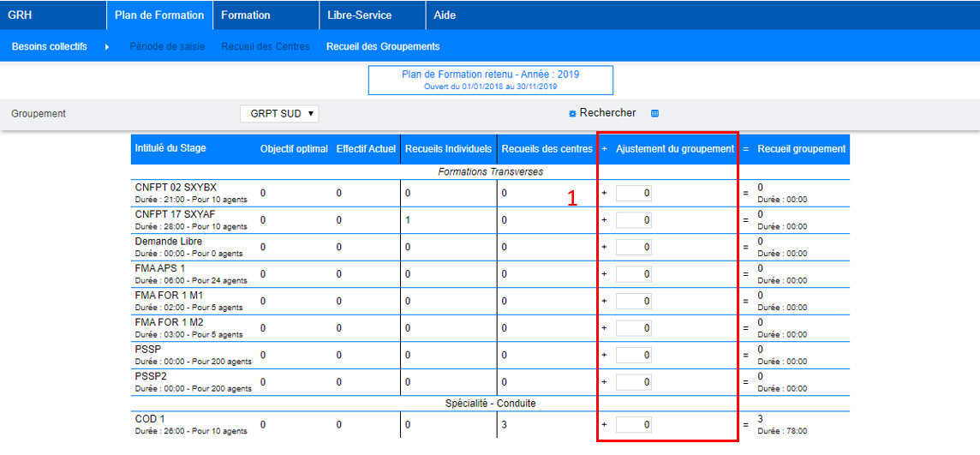980x455 pixels.
Task: Click adjustment field for PSSP2 row
Action: (633, 381)
